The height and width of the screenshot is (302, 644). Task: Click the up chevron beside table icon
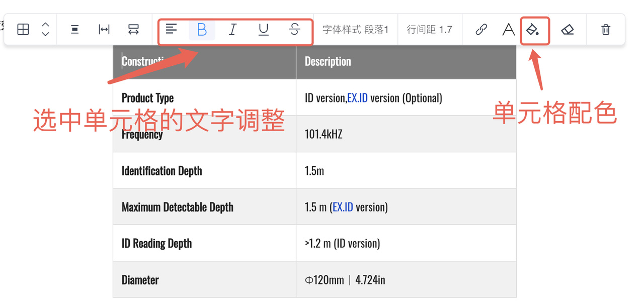coord(45,25)
